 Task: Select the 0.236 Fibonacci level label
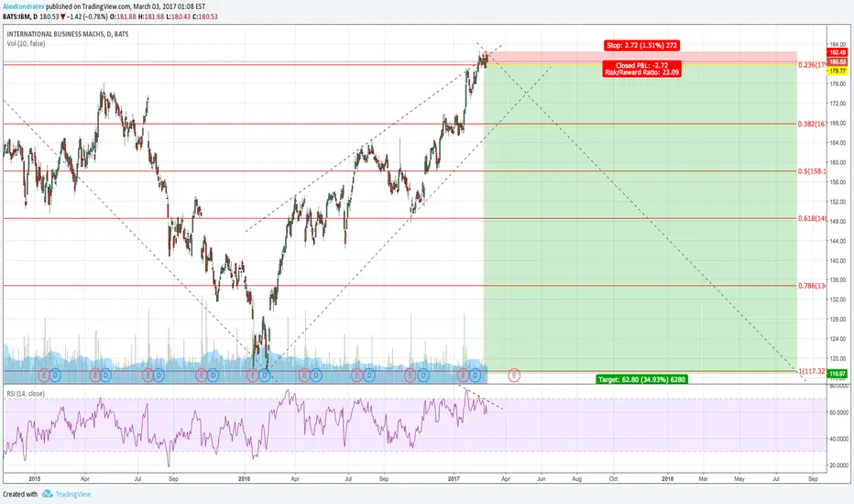pos(812,65)
